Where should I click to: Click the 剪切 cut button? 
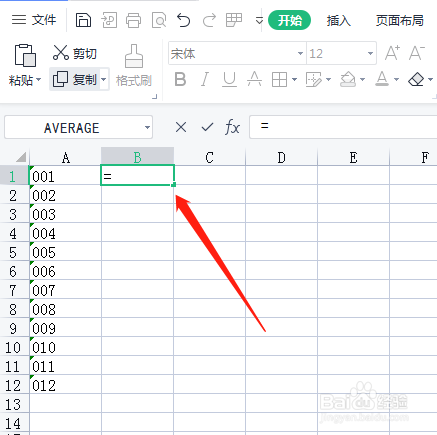point(75,53)
